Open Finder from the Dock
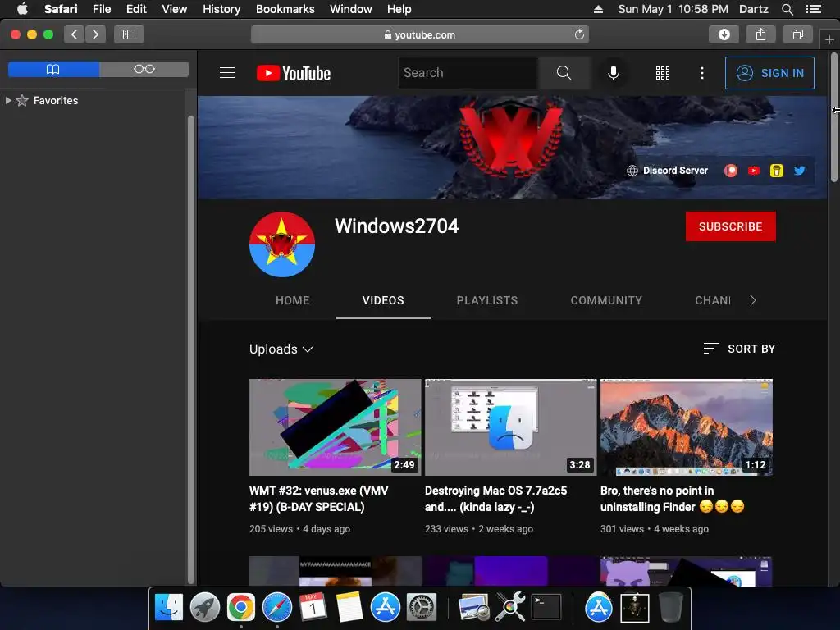This screenshot has height=630, width=840. click(169, 608)
